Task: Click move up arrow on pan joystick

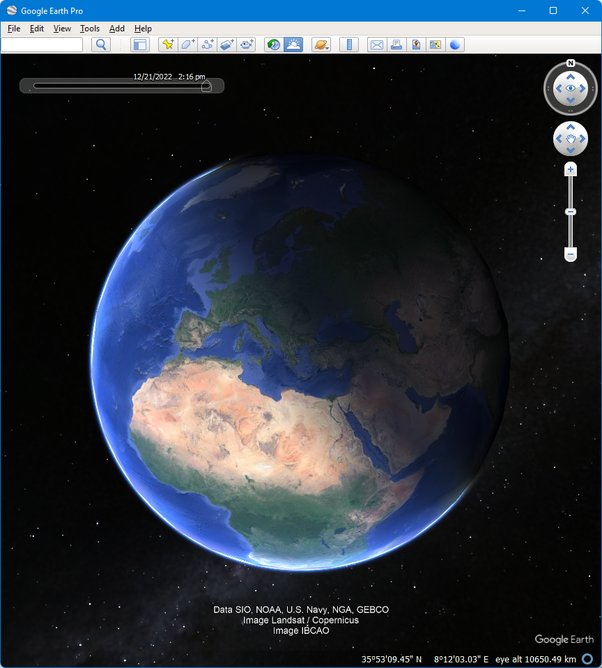Action: click(570, 127)
